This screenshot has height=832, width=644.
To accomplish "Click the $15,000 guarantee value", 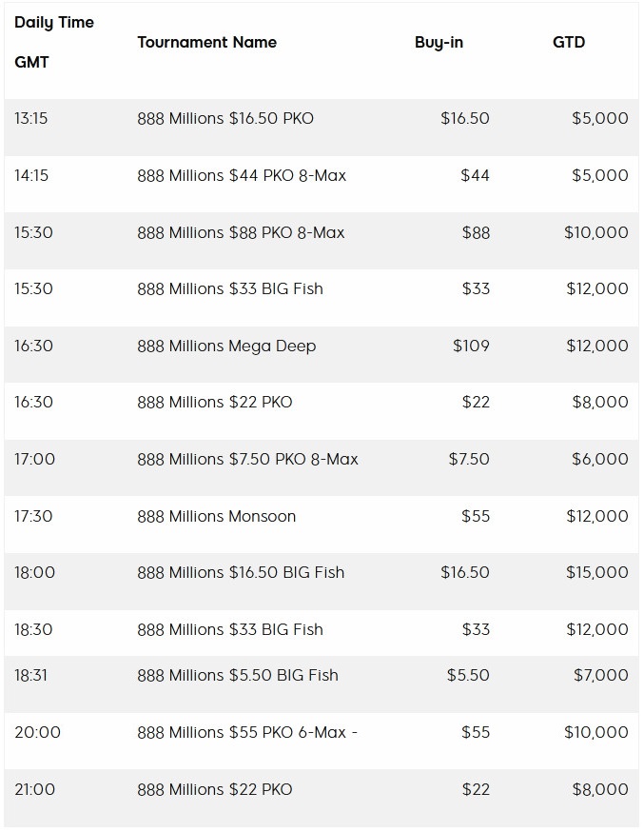I will pyautogui.click(x=596, y=572).
